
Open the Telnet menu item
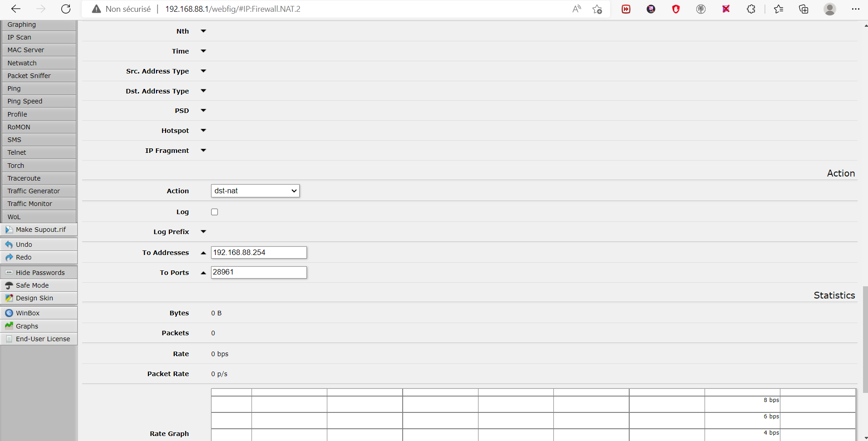click(x=39, y=152)
